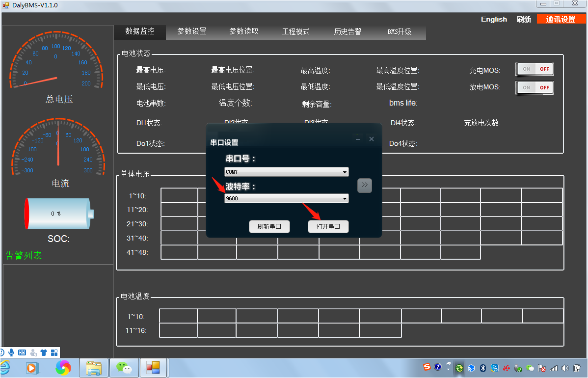
Task: Click the blue cube tray icon
Action: [x=471, y=368]
